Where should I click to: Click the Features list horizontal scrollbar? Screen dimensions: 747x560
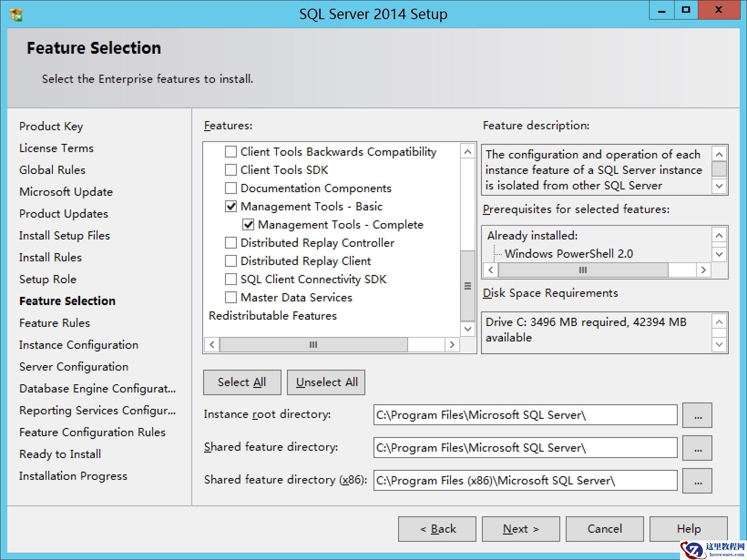point(313,345)
